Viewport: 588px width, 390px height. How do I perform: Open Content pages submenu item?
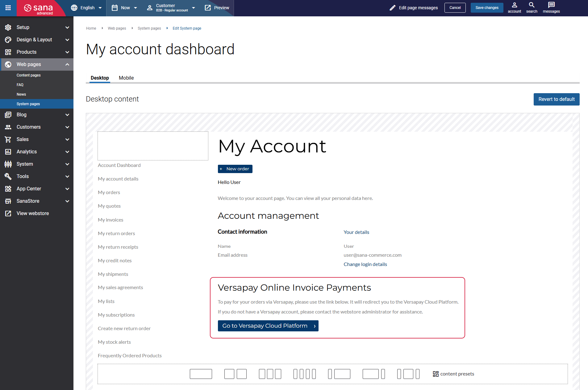point(37,75)
